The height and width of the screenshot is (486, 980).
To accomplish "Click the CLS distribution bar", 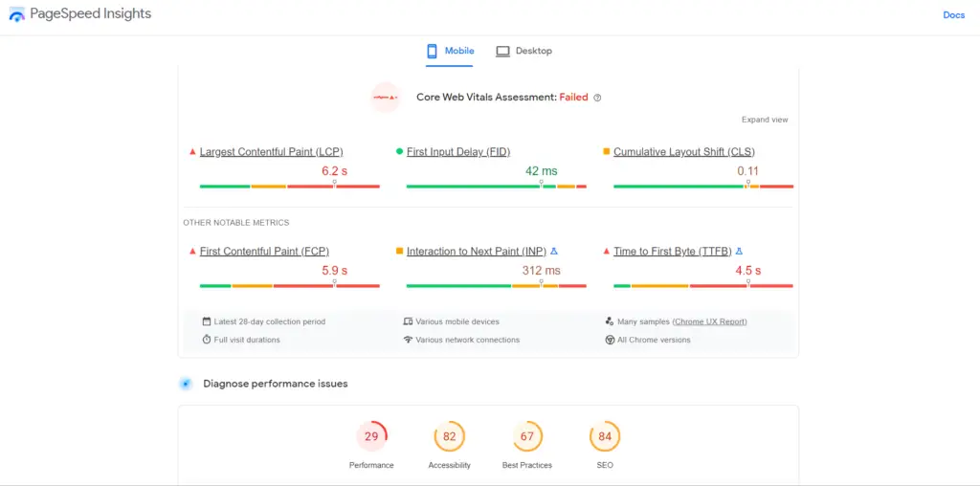I will pyautogui.click(x=703, y=187).
